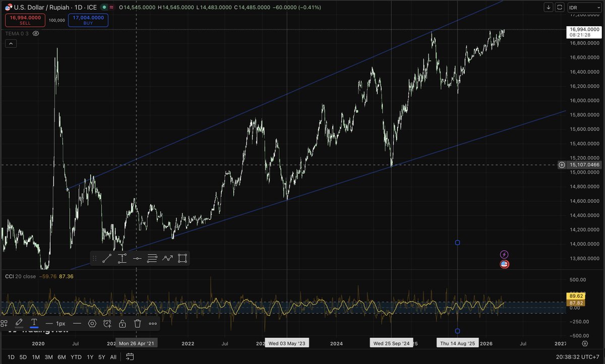Set time range to 1M
Viewport: 605px width, 364px height.
pos(36,357)
